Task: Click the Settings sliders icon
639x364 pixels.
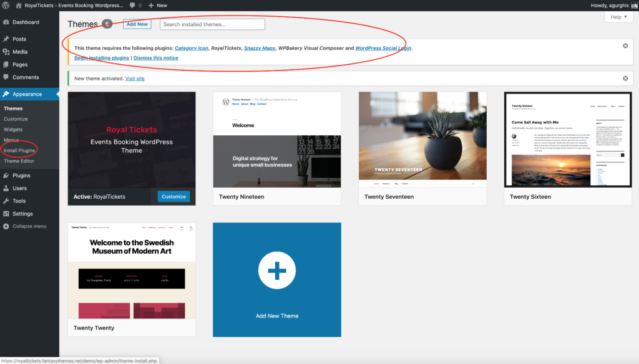Action: pyautogui.click(x=6, y=213)
